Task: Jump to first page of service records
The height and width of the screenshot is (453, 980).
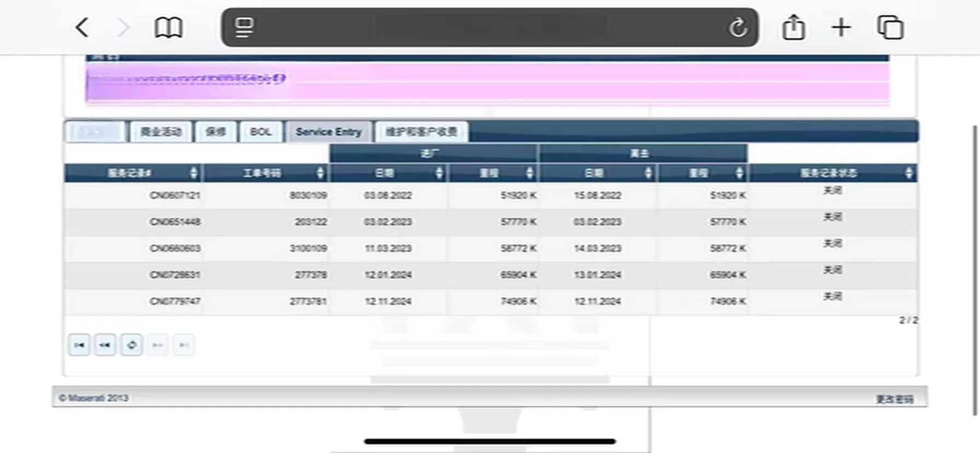Action: [x=79, y=345]
